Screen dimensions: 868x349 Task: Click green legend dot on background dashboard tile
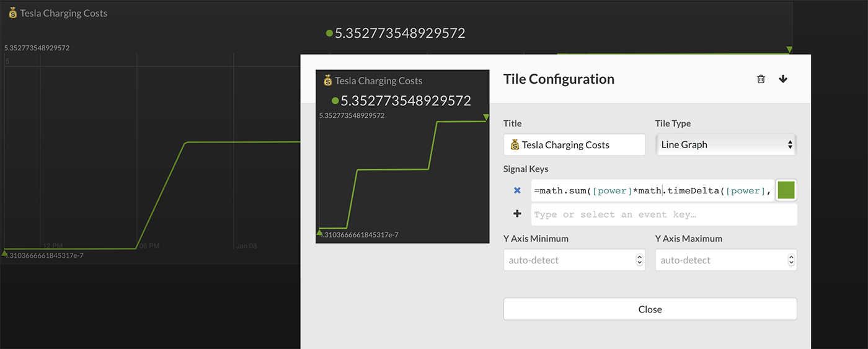[329, 33]
